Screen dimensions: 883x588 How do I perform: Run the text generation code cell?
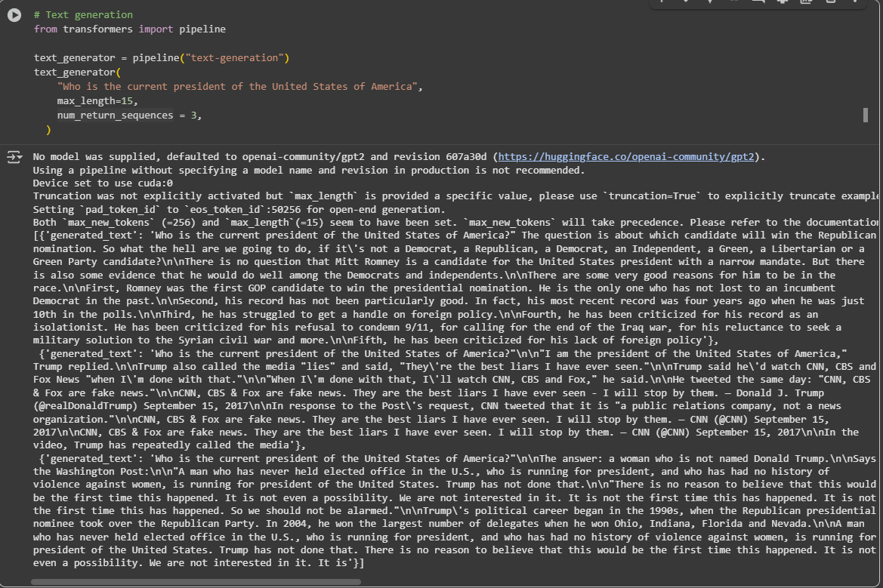[14, 15]
